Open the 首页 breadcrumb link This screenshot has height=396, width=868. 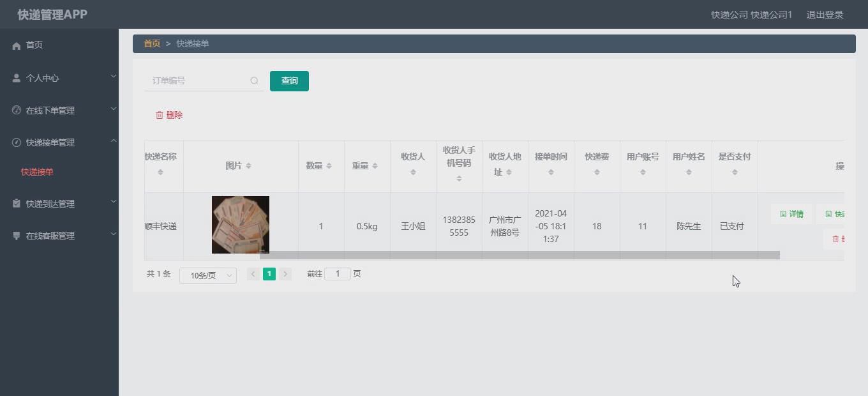pos(151,43)
